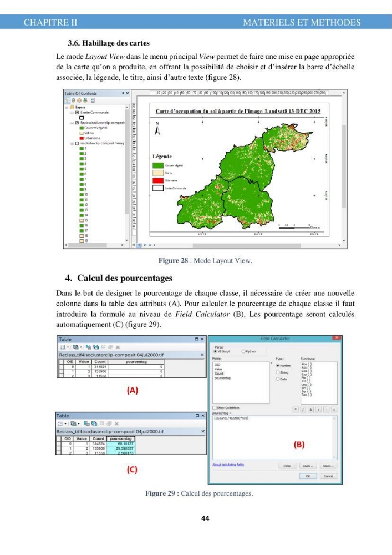Insert the multiply operator in Field Calculator

pyautogui.click(x=296, y=410)
